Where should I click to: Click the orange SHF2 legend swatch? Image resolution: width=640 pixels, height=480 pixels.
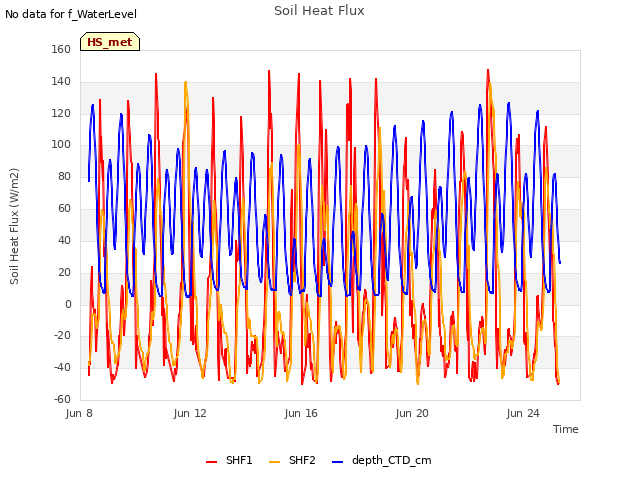click(275, 462)
